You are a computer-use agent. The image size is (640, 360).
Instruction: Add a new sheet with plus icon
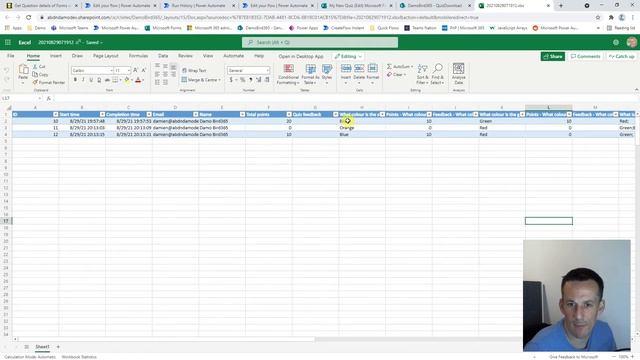(x=58, y=347)
